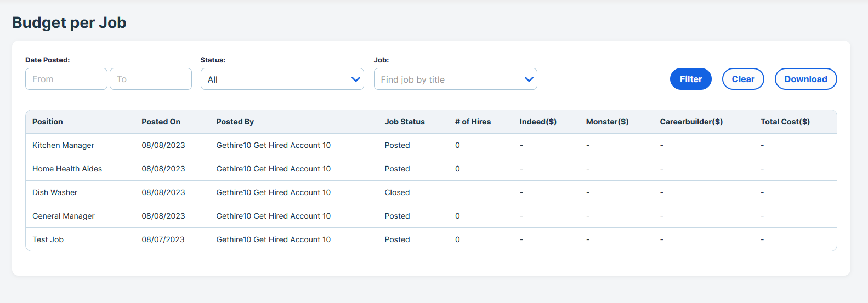
Task: Select the General Manager position
Action: [x=64, y=216]
